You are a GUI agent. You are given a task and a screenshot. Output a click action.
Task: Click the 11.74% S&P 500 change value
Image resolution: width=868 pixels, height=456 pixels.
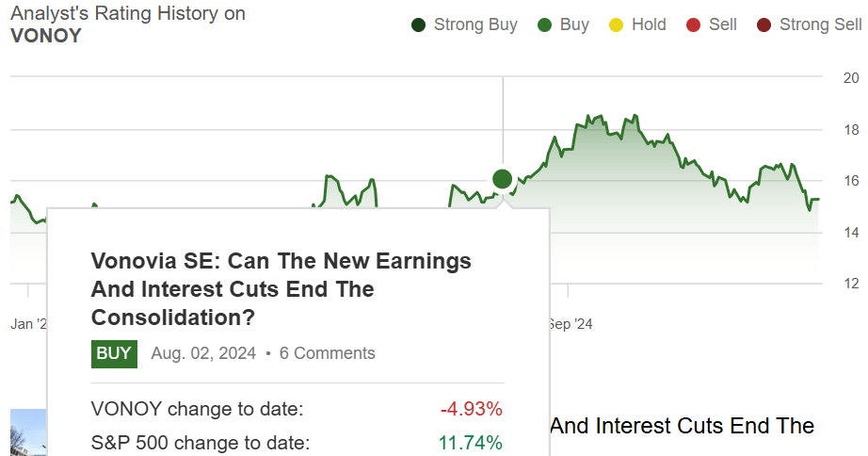tap(470, 443)
